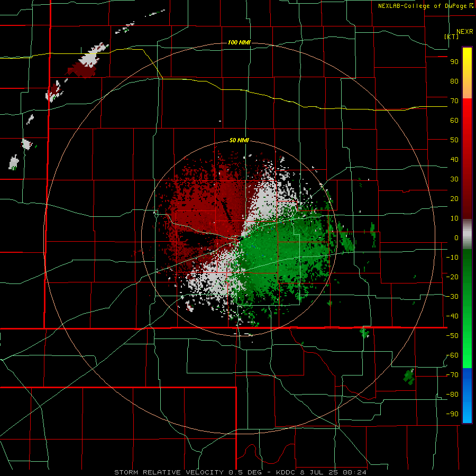The image size is (476, 476).
Task: Click the 0 value on the velocity scale
Action: point(456,238)
